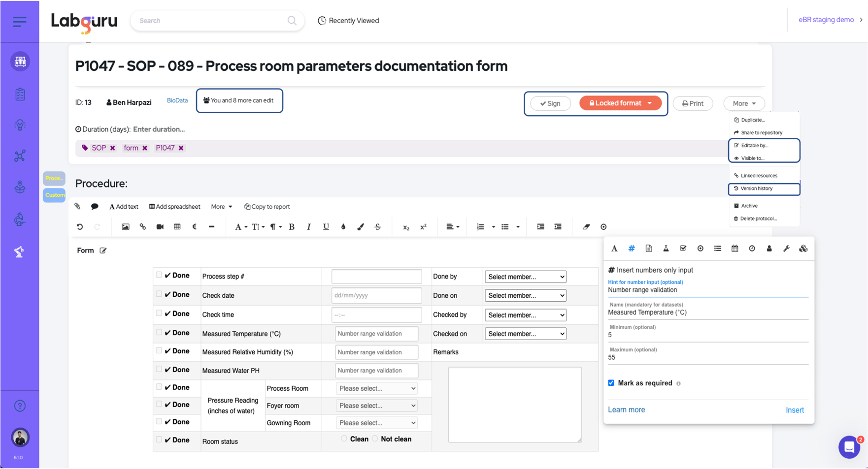Open the lightbulb knowledge section in the sidebar
The height and width of the screenshot is (469, 868).
coord(20,125)
